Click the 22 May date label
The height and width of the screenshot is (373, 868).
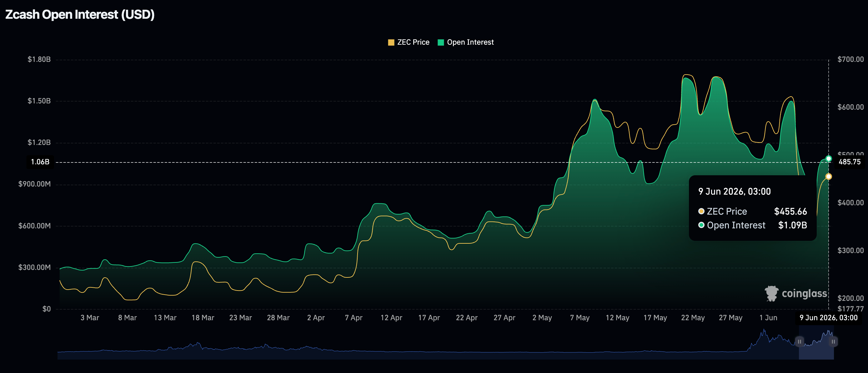693,318
